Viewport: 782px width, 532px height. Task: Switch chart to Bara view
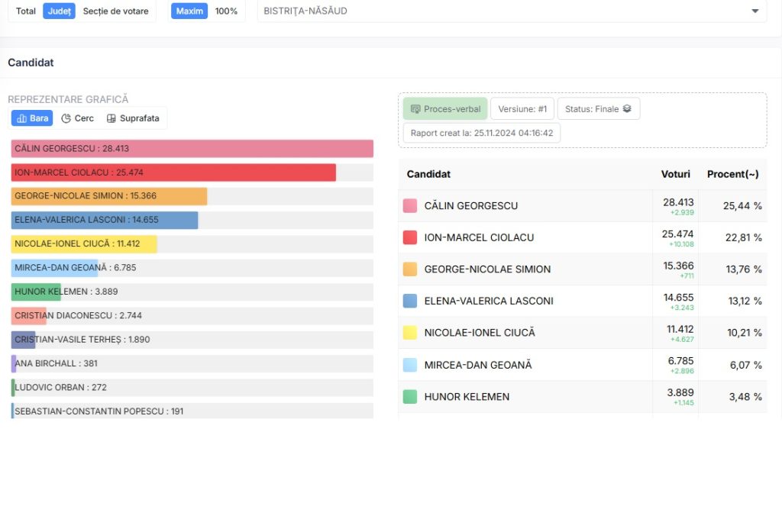[x=32, y=118]
